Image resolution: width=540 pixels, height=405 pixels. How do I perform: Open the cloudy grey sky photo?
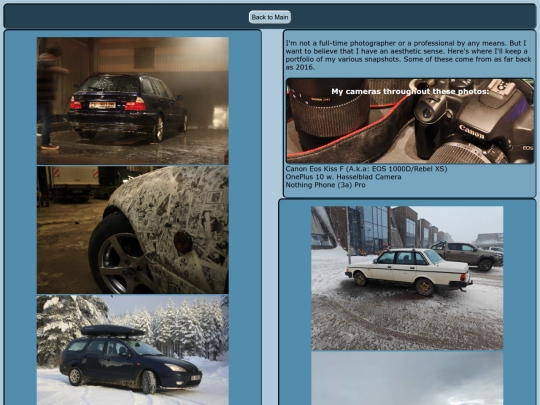(407, 378)
